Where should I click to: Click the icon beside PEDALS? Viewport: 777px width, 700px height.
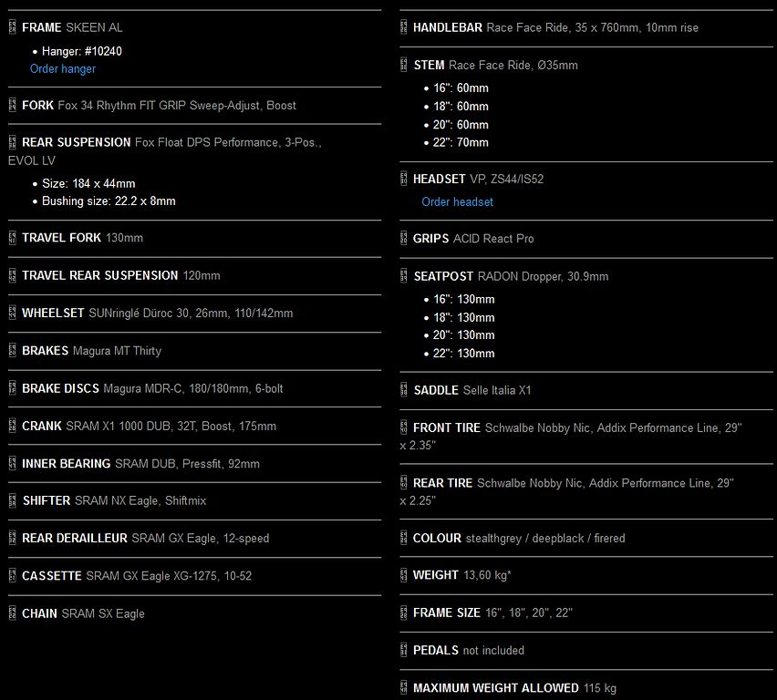click(404, 650)
